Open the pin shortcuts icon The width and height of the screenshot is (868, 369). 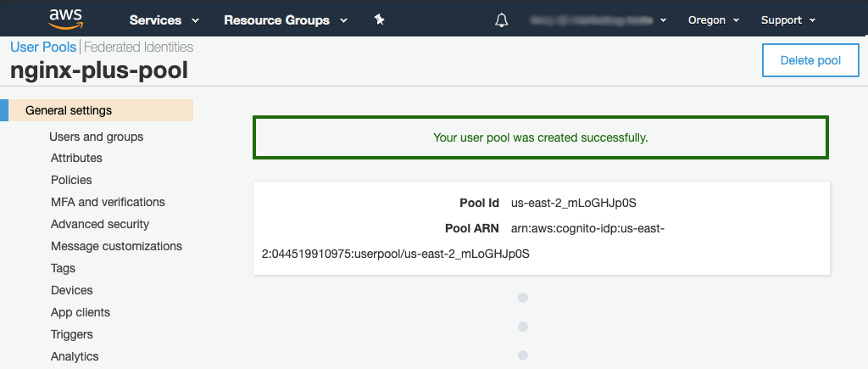[x=380, y=20]
